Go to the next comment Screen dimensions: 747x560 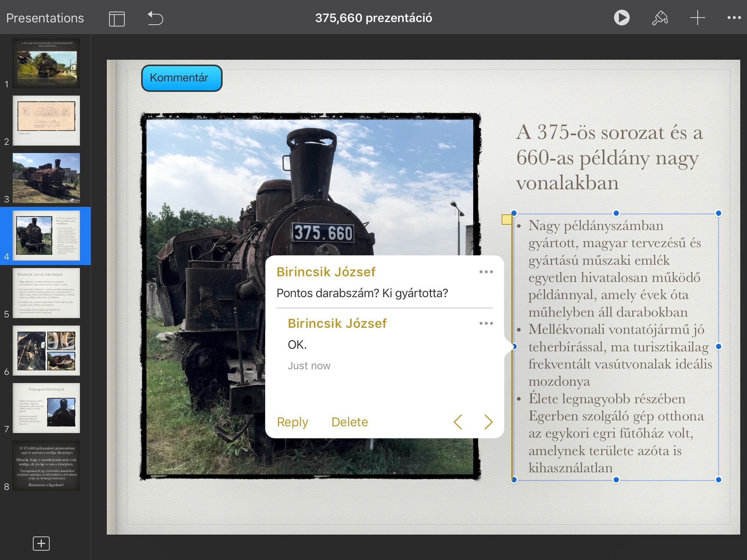tap(488, 422)
